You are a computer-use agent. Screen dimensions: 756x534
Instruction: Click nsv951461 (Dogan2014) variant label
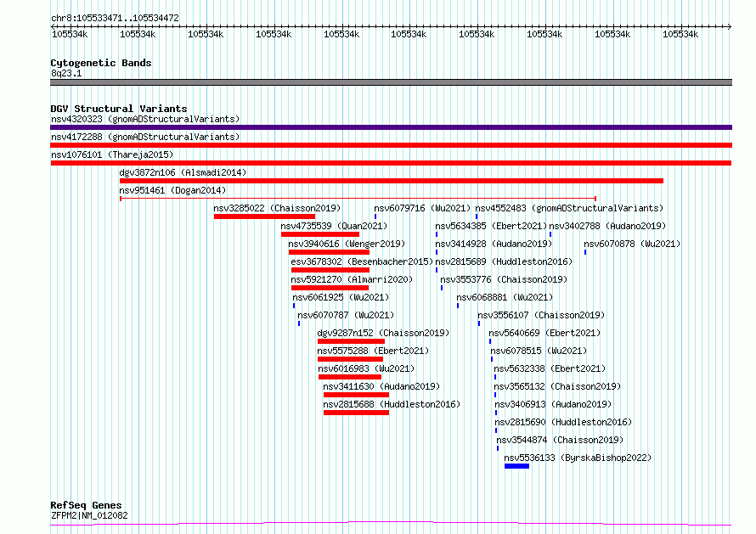172,190
